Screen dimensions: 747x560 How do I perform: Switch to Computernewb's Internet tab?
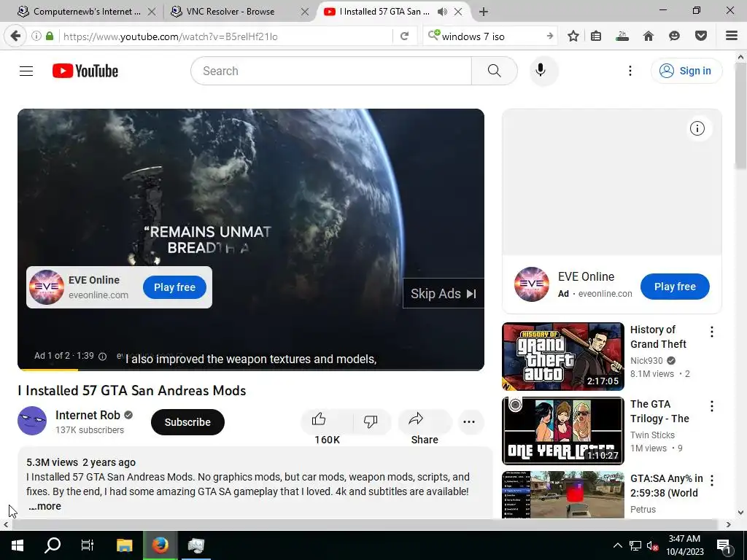(x=86, y=12)
